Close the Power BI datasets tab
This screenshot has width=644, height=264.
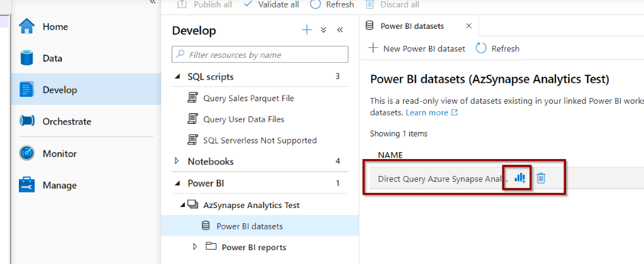click(x=469, y=26)
